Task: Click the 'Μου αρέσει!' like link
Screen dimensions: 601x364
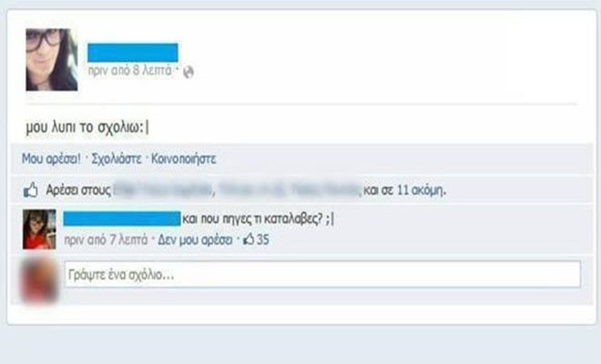Action: [51, 158]
